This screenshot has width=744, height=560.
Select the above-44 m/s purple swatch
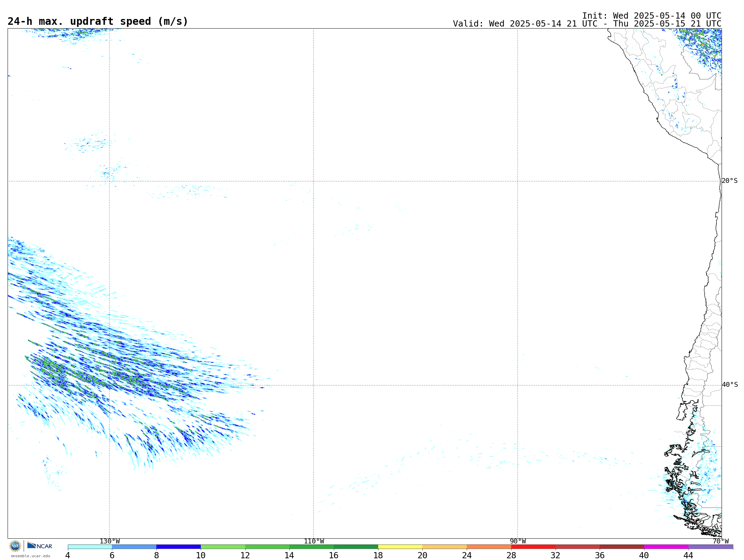(711, 547)
